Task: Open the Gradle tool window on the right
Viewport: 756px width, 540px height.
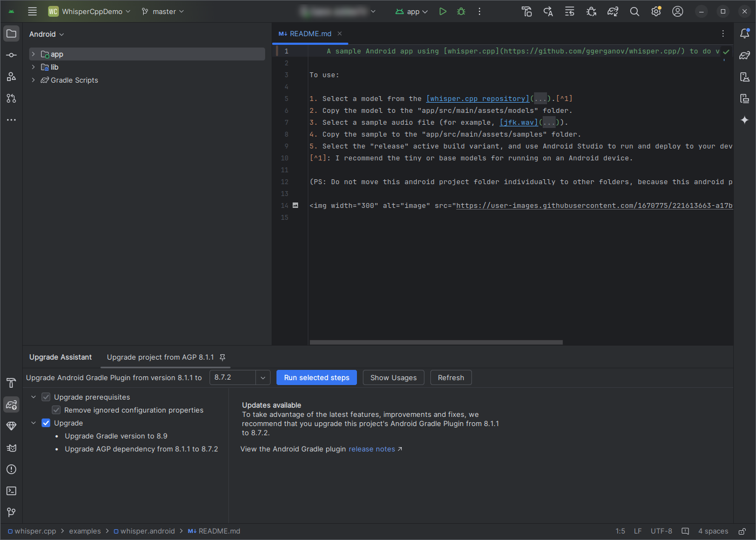Action: [746, 55]
